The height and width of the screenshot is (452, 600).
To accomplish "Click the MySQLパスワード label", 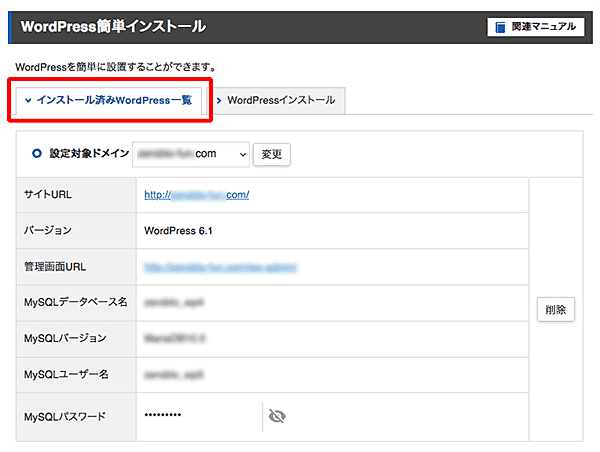I will [65, 416].
